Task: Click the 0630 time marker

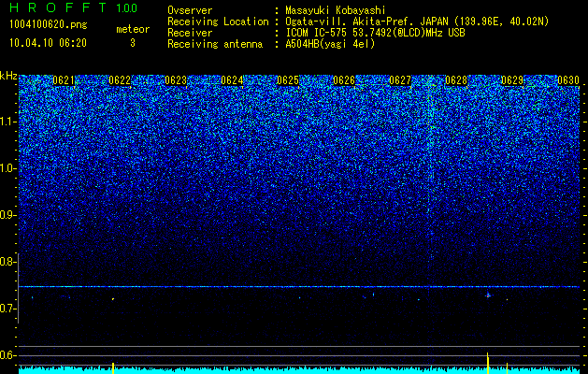Action: click(x=568, y=80)
